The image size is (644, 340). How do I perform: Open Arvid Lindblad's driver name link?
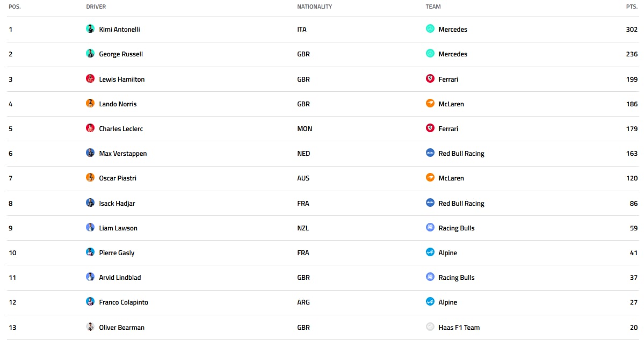(x=120, y=278)
